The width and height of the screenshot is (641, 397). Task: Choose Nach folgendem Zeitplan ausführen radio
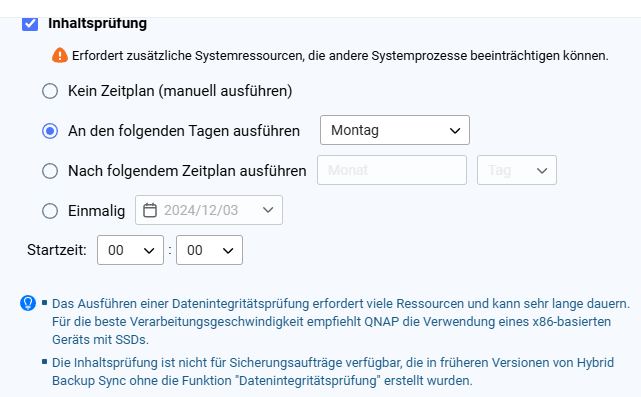50,170
